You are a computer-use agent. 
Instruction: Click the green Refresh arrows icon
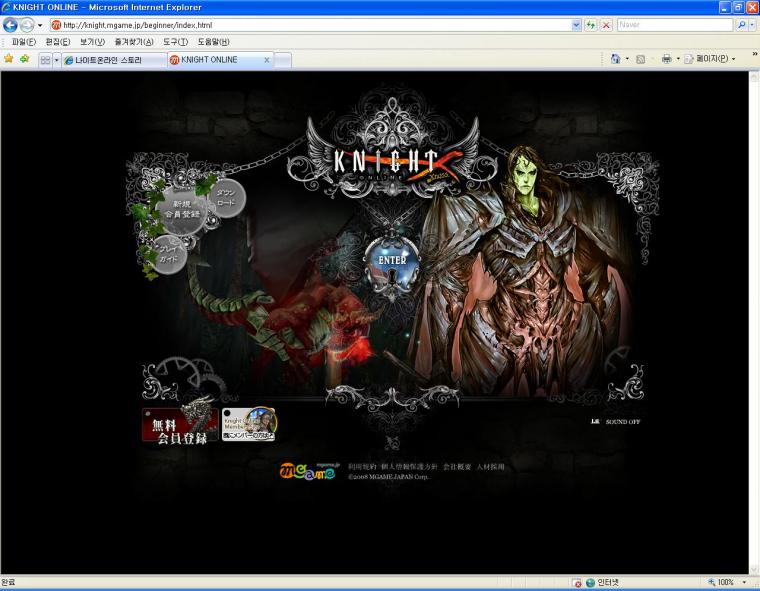tap(590, 25)
